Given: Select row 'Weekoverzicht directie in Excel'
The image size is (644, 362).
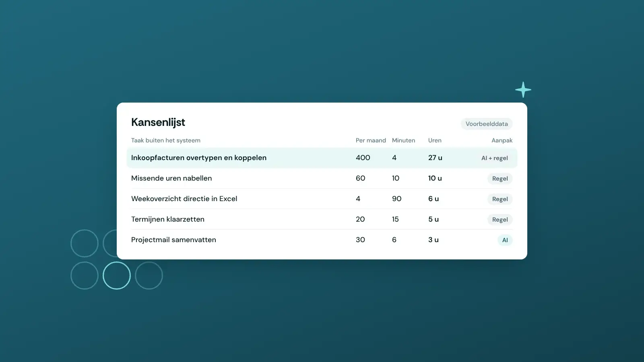Looking at the screenshot, I should (322, 199).
